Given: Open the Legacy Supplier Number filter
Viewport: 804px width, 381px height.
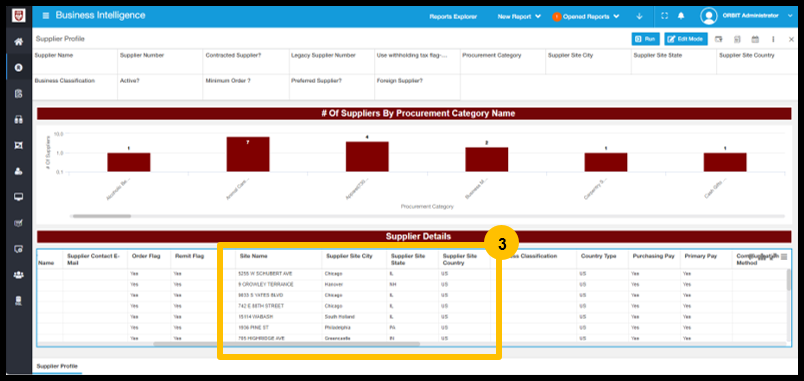Looking at the screenshot, I should pyautogui.click(x=332, y=62).
